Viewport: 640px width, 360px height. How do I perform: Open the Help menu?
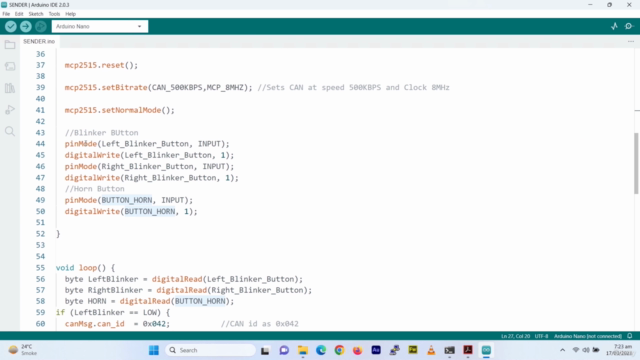pos(71,14)
